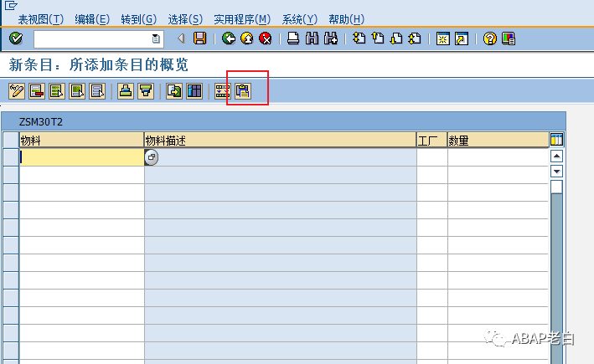Click the BC set field values icon

[x=223, y=91]
